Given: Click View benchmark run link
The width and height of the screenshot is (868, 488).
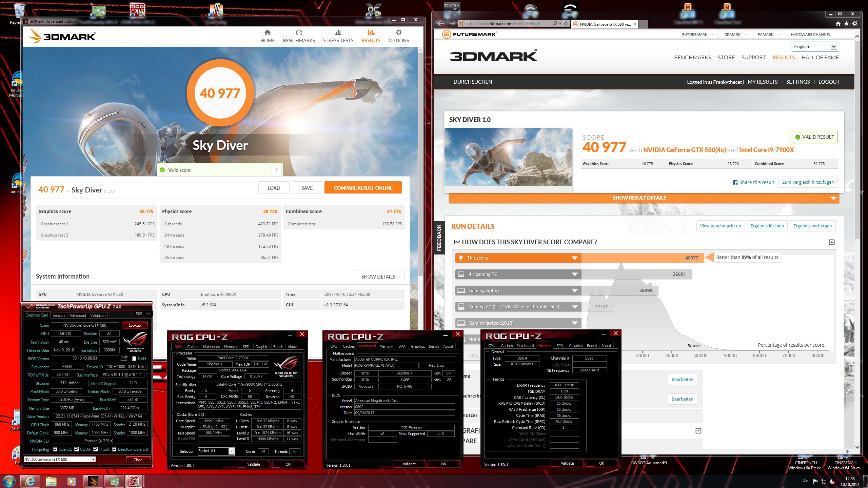Looking at the screenshot, I should coord(720,226).
